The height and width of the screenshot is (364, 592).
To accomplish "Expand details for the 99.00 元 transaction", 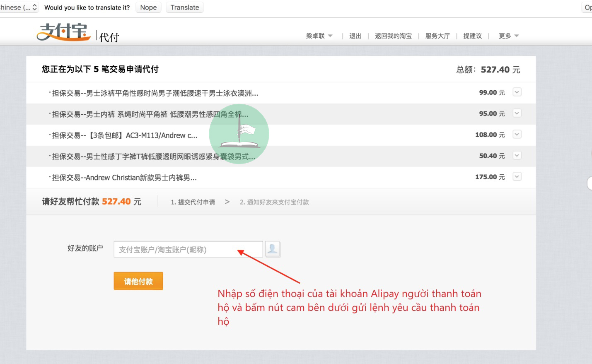I will (517, 92).
